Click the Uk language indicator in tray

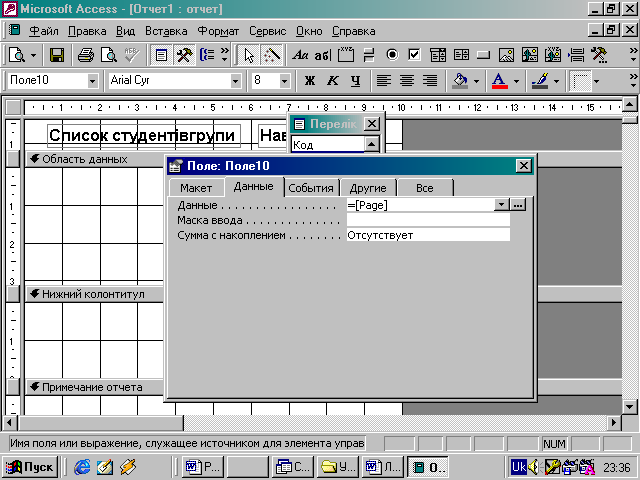[x=518, y=467]
